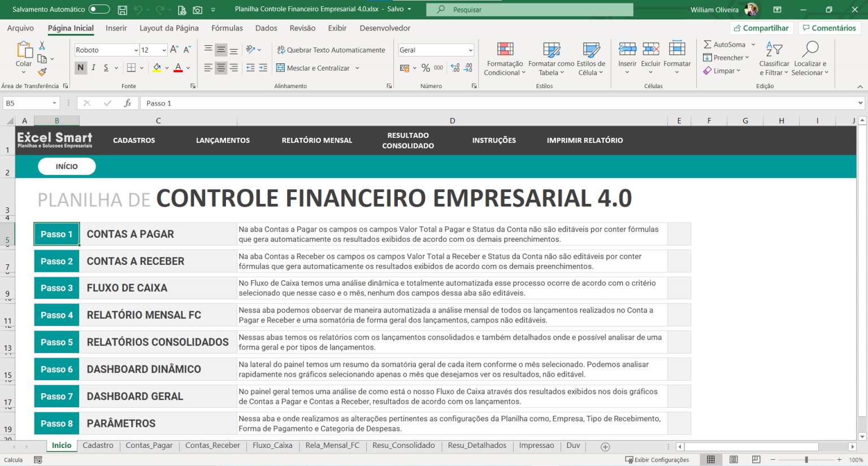868x466 pixels.
Task: Click the IMPRIMIR RELATÓRIO button
Action: pos(585,141)
